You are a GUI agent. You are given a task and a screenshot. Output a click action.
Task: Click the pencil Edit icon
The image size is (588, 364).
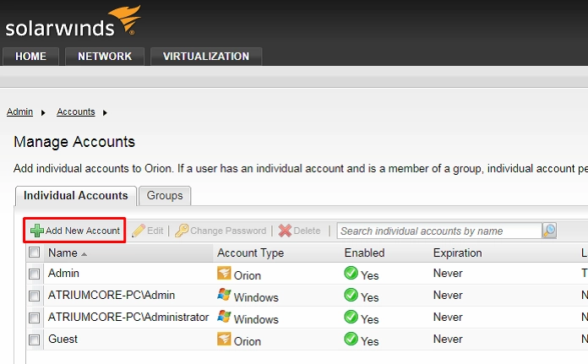[139, 231]
